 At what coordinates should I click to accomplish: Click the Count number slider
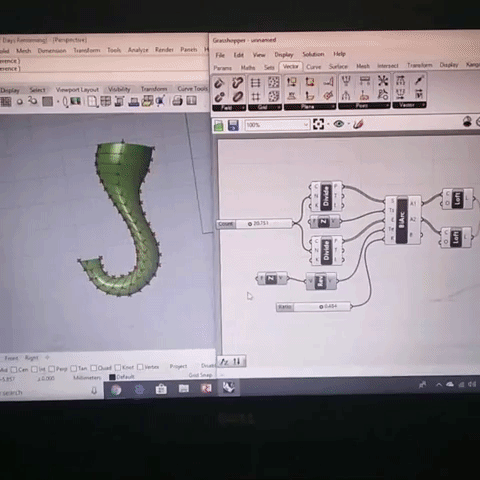click(255, 224)
